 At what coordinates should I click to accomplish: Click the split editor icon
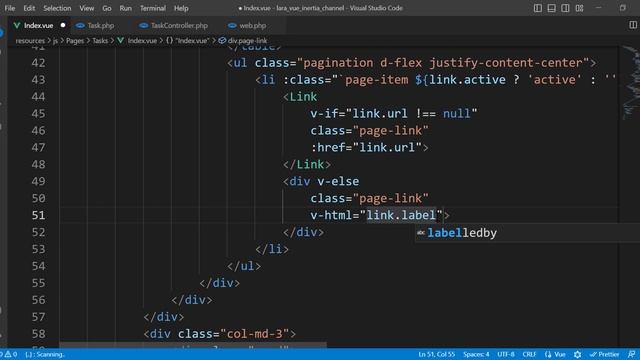(x=633, y=25)
